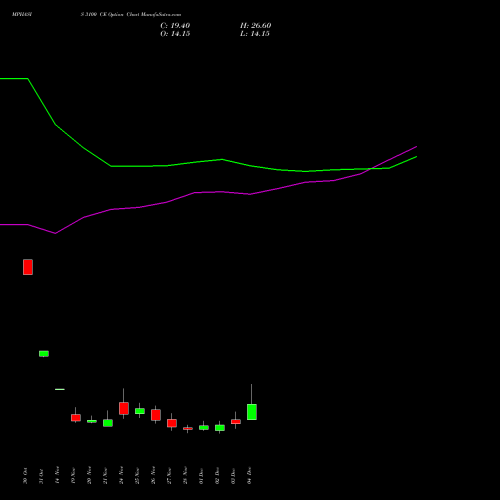Screen dimensions: 500x500
Task: Select the 21 Nov date label
Action: tap(105, 475)
